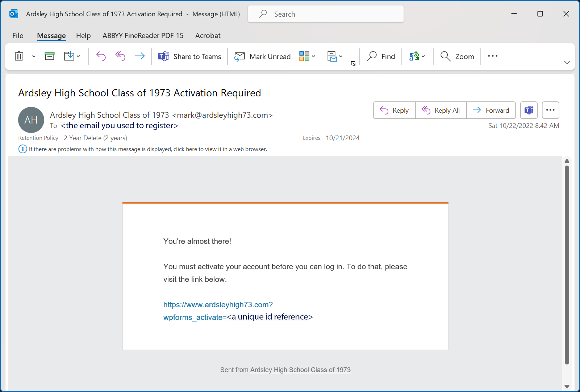Click the info bar about viewing in browser
Screen dimensions: 580x392
tap(143, 149)
